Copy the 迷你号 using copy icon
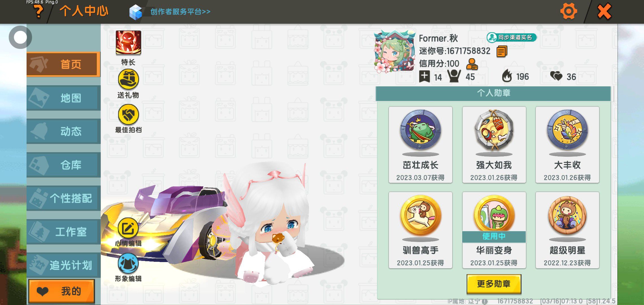 [502, 52]
